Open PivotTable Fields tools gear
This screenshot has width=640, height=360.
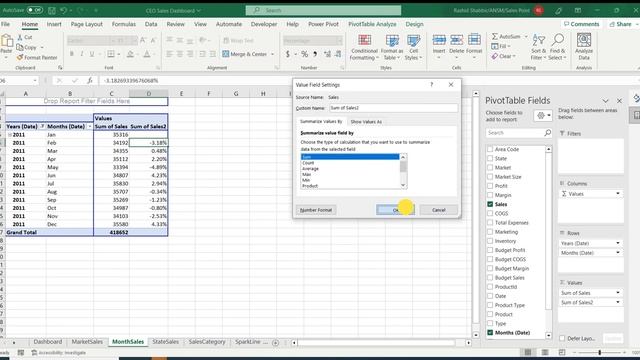coord(543,116)
